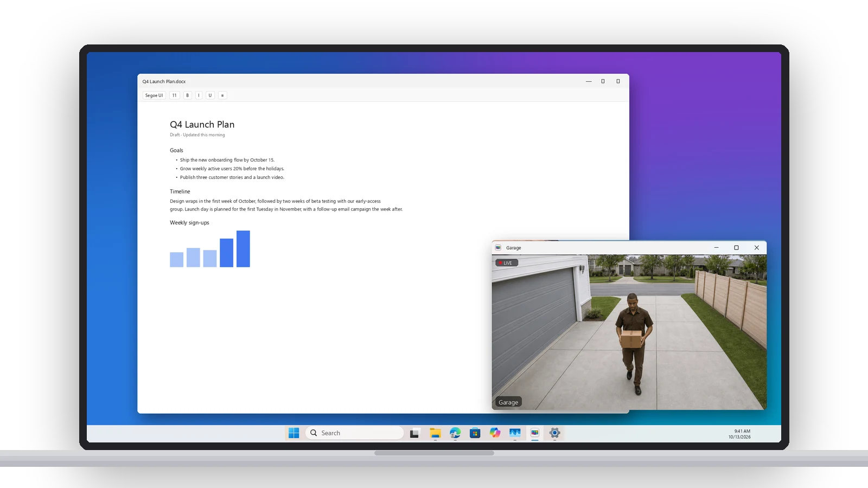This screenshot has width=868, height=488.
Task: Click 'Draft · Updated this morning' subtitle
Action: point(197,135)
